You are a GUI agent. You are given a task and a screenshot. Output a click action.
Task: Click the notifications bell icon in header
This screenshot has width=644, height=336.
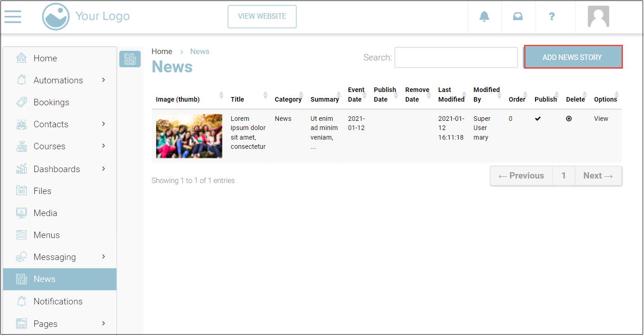pos(484,16)
